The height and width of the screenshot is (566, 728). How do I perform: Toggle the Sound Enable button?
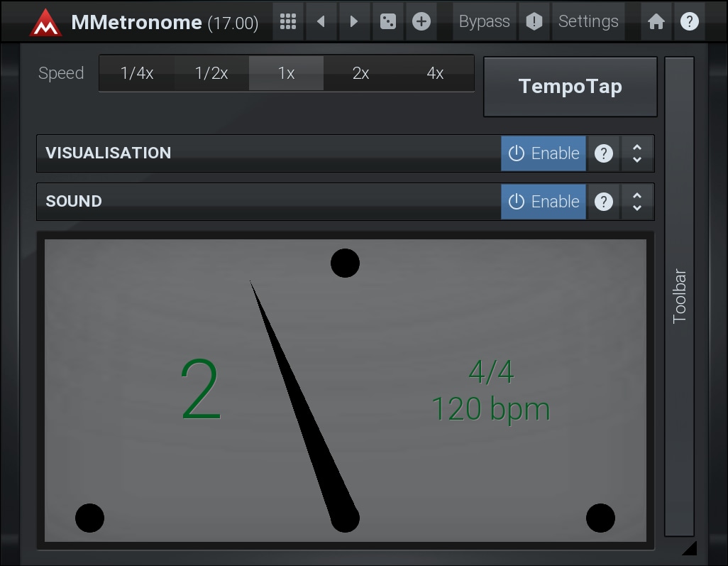pos(544,202)
